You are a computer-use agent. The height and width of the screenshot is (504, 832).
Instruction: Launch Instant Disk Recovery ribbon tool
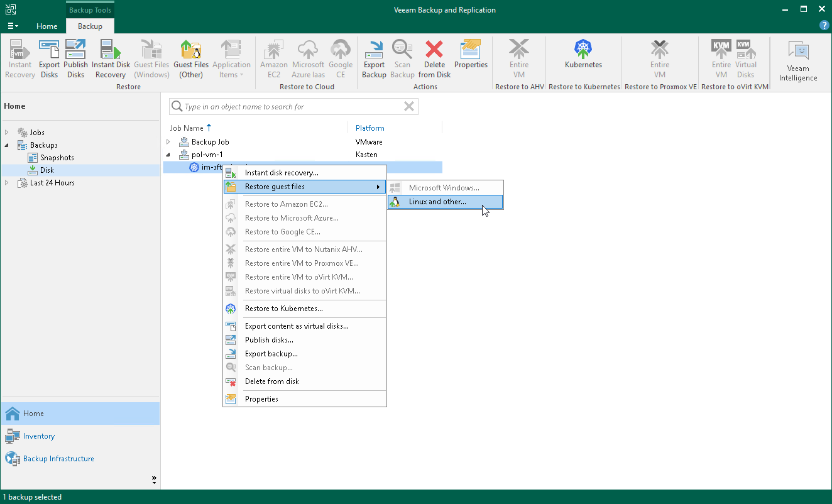pyautogui.click(x=111, y=59)
